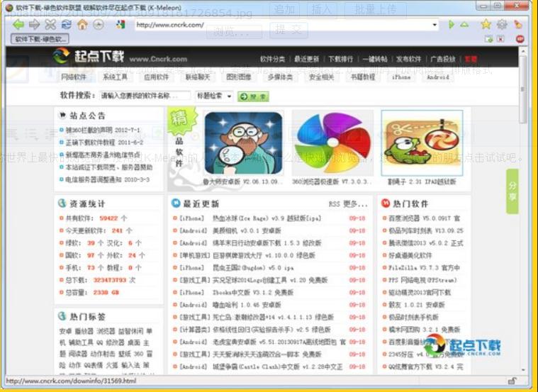538x392 pixels.
Task: Click the green up arrow toolbar icon
Action: 464,24
